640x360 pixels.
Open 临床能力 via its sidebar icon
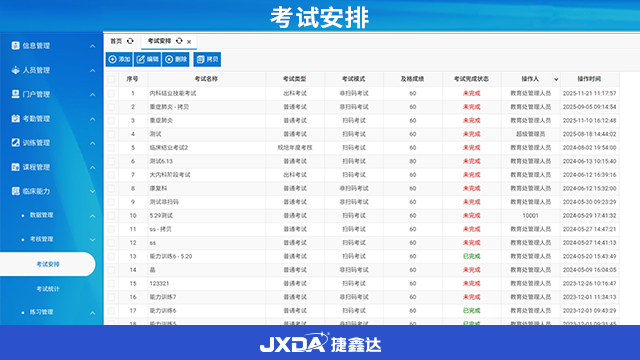pyautogui.click(x=16, y=191)
